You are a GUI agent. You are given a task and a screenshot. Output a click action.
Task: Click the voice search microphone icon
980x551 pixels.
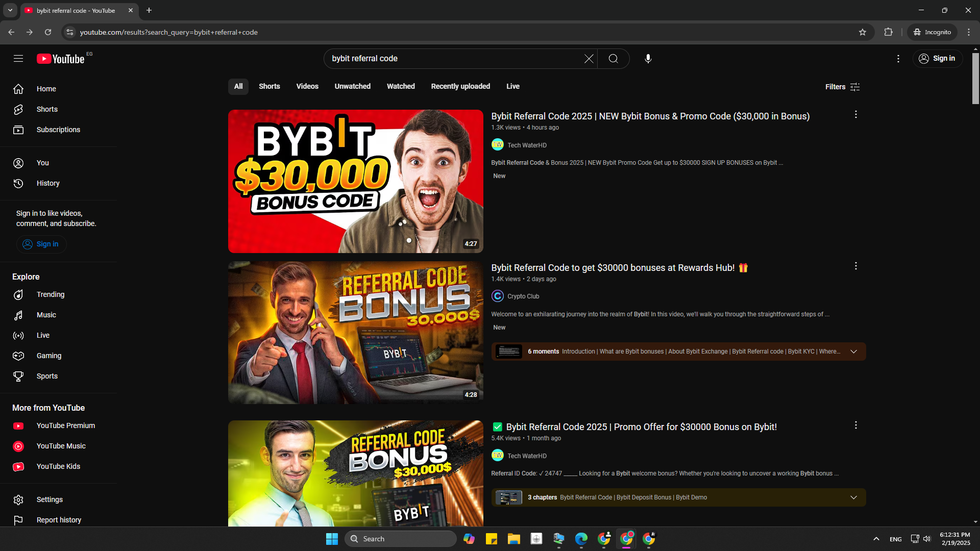tap(648, 59)
